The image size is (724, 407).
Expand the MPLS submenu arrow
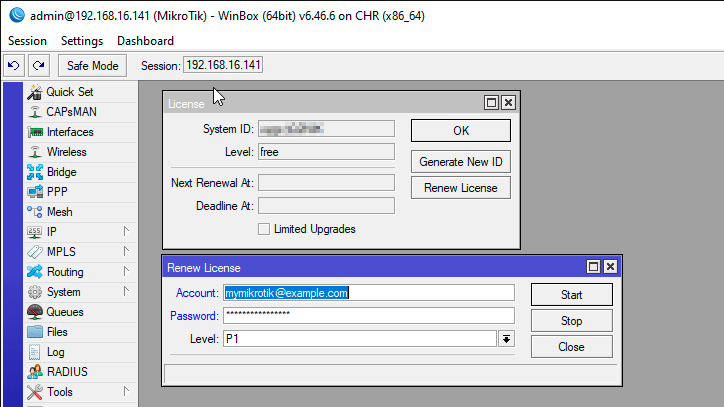tap(126, 251)
